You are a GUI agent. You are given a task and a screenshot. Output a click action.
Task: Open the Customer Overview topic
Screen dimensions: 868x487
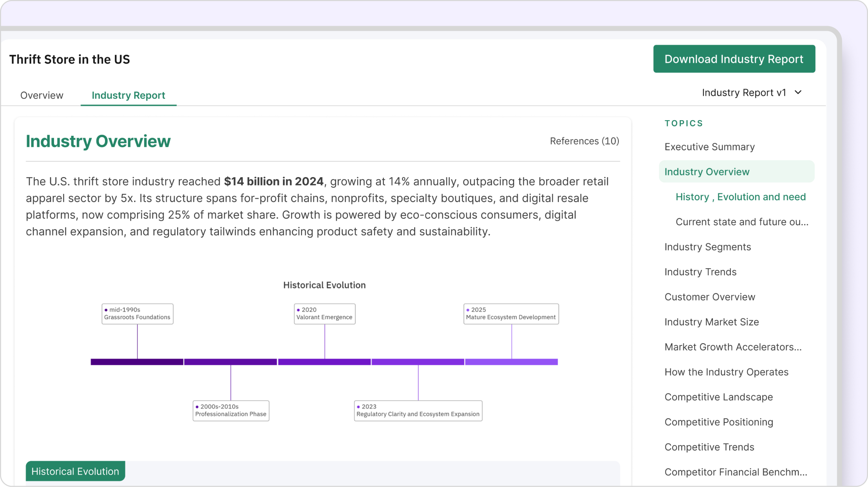point(709,297)
